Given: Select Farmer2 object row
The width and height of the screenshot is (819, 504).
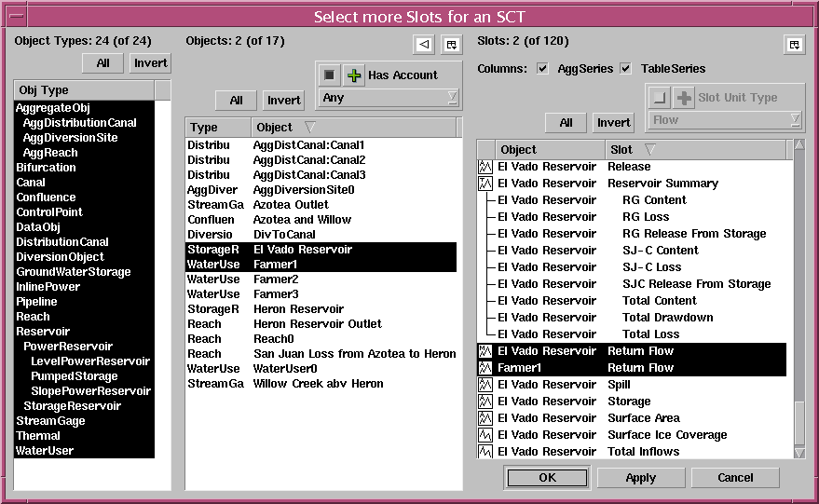Looking at the screenshot, I should 321,279.
